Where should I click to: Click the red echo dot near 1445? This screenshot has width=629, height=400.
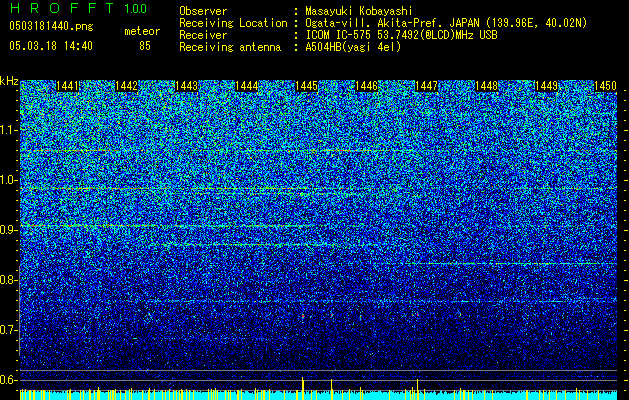point(303,316)
